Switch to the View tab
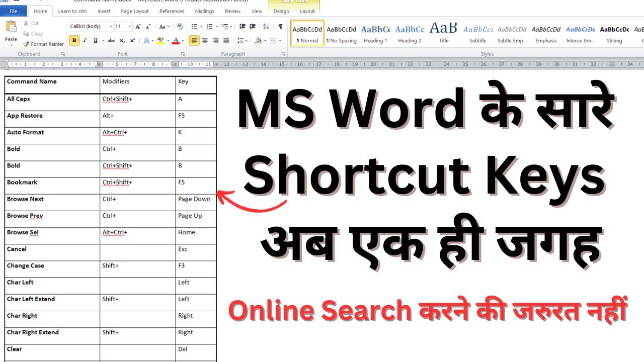This screenshot has height=362, width=644. click(x=257, y=11)
